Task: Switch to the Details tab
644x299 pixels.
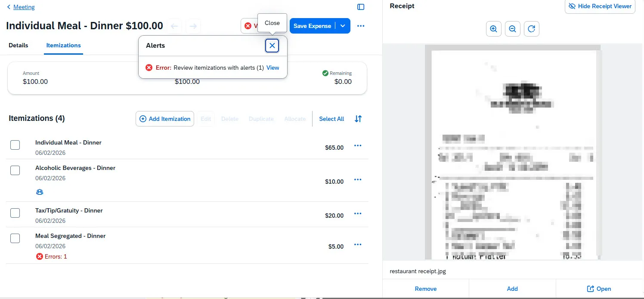Action: point(19,45)
